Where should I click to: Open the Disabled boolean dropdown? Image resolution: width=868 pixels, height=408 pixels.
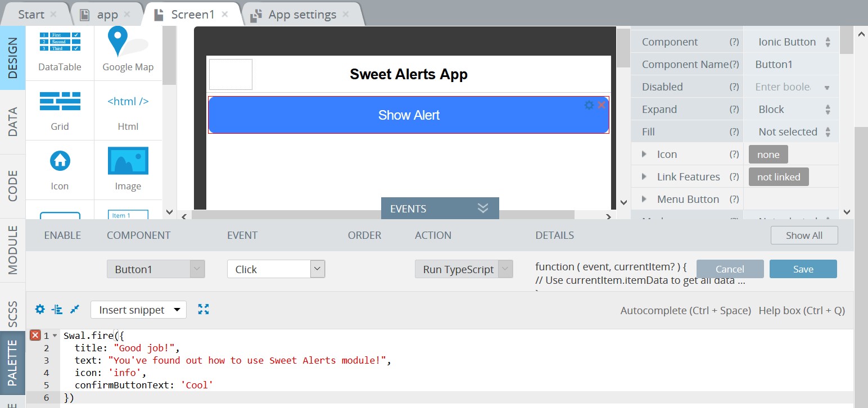(x=791, y=87)
